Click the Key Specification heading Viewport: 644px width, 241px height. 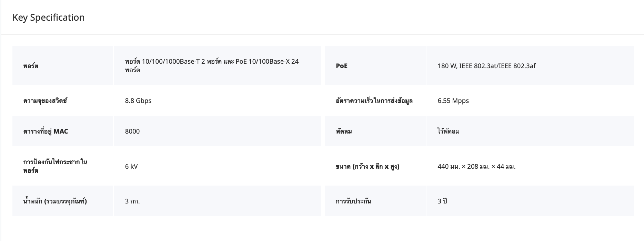click(x=48, y=18)
